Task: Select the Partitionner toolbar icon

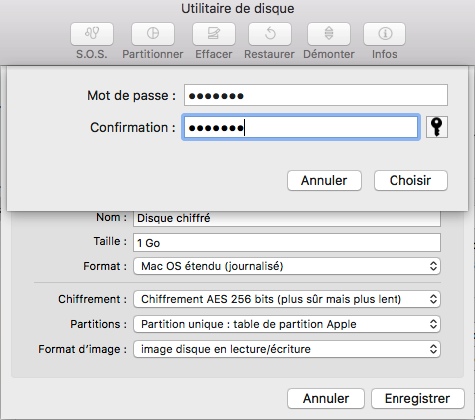Action: [x=153, y=34]
